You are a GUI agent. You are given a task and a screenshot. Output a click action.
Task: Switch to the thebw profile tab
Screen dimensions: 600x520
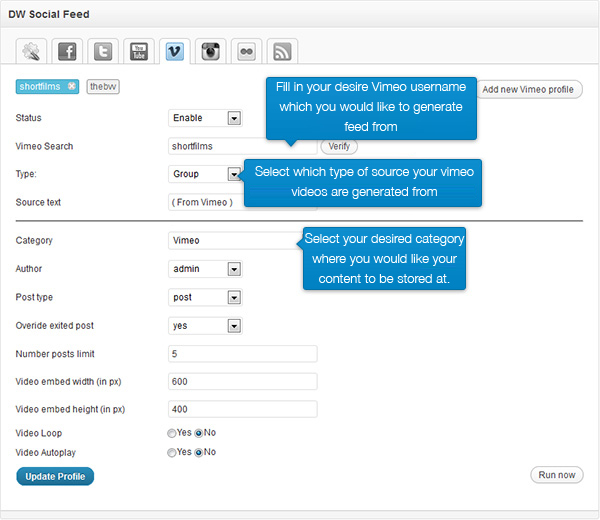[x=103, y=86]
